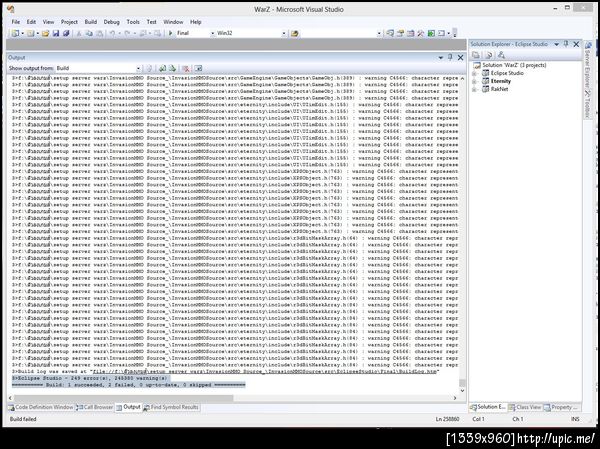
Task: Open the Find combo box dropdown arrow
Action: 379,33
